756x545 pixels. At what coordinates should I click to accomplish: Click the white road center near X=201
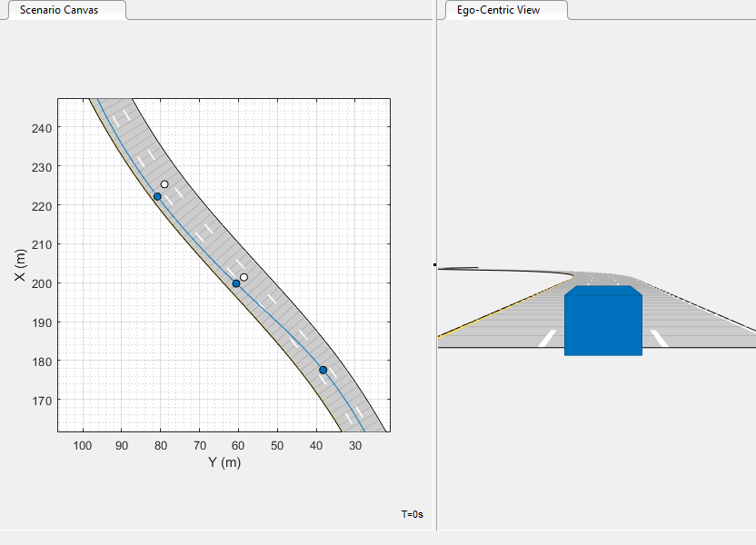(244, 278)
